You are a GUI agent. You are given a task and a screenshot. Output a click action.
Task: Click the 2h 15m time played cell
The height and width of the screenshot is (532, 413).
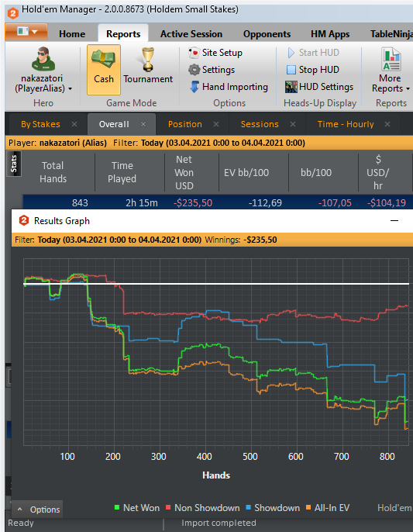click(x=142, y=202)
